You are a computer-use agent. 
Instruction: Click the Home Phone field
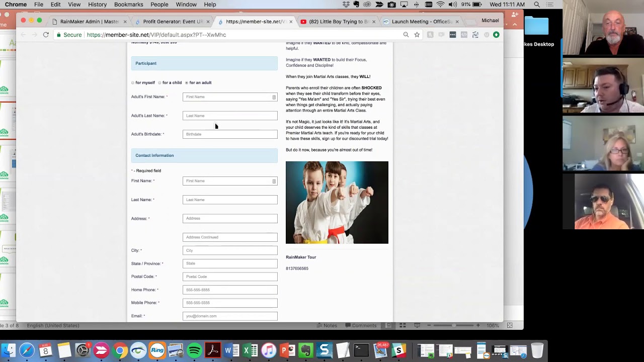[x=230, y=290]
